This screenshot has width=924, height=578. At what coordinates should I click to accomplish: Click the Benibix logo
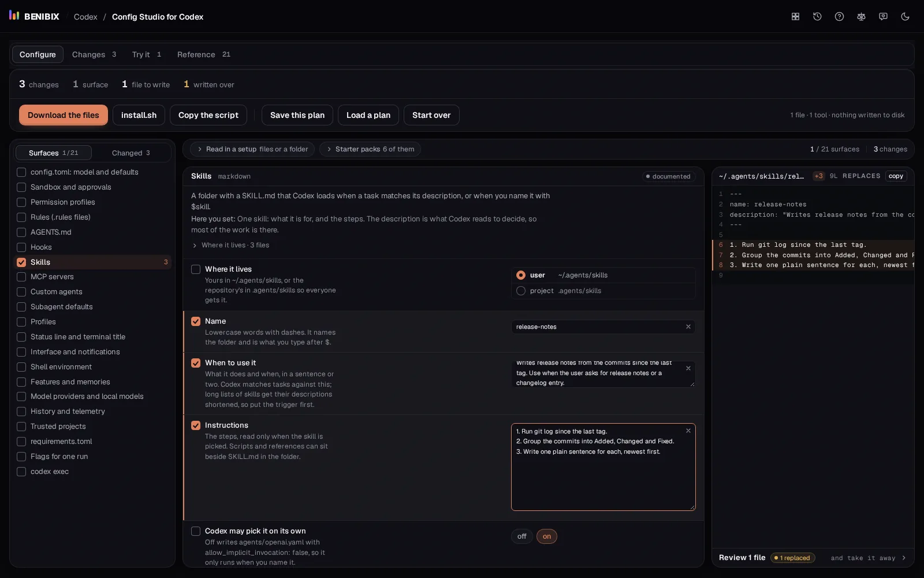pyautogui.click(x=34, y=16)
